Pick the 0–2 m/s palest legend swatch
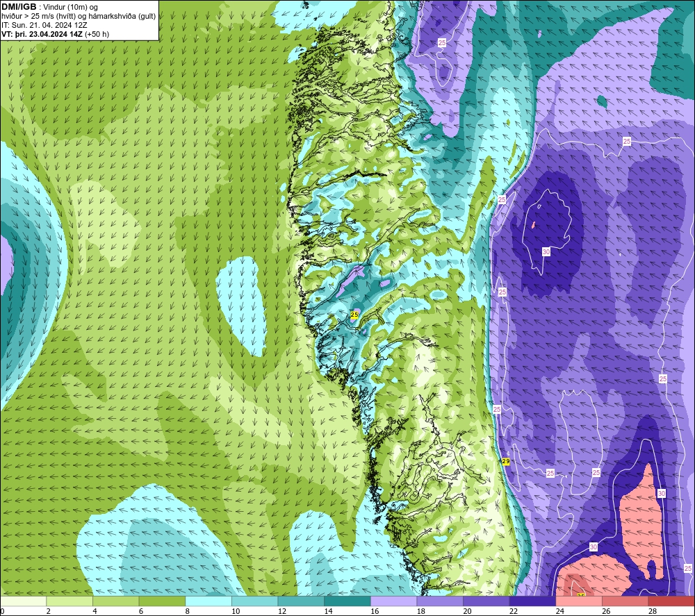 coord(23,601)
